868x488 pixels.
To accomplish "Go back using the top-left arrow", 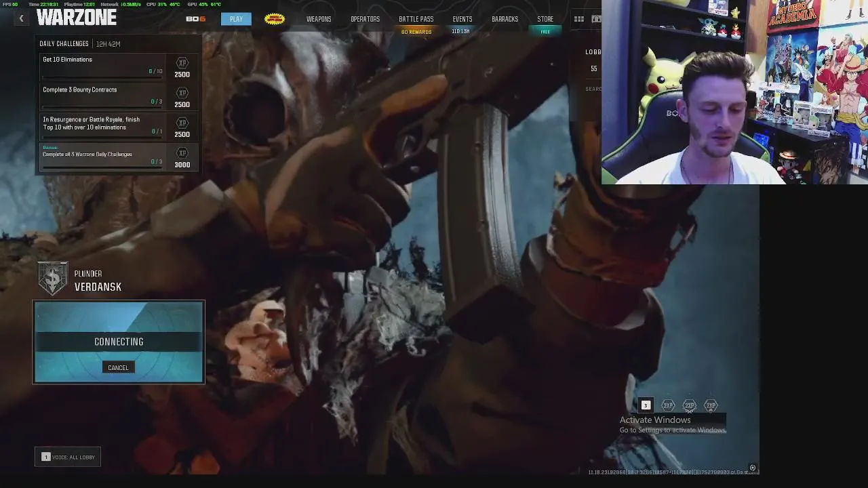I will [21, 19].
